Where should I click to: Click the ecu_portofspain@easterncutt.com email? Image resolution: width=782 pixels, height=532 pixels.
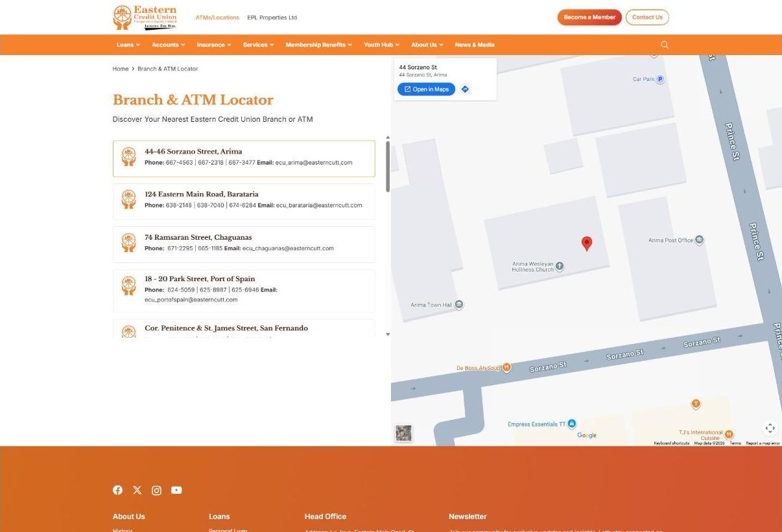pos(191,300)
